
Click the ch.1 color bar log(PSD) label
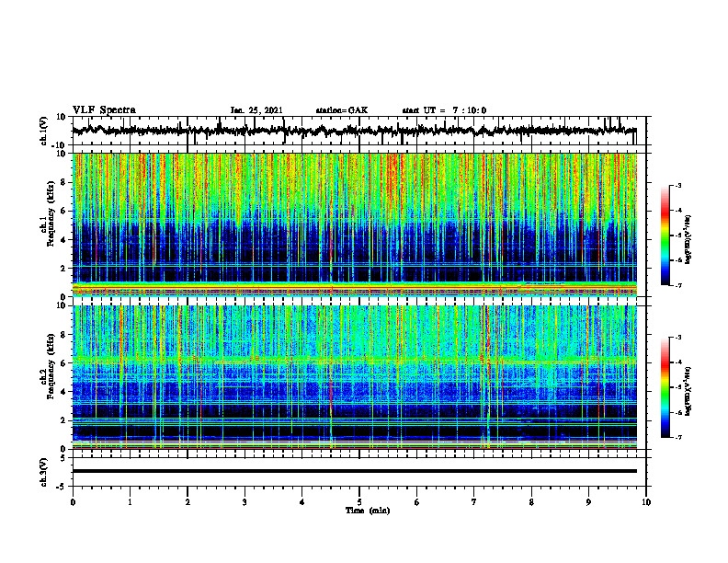click(x=688, y=240)
